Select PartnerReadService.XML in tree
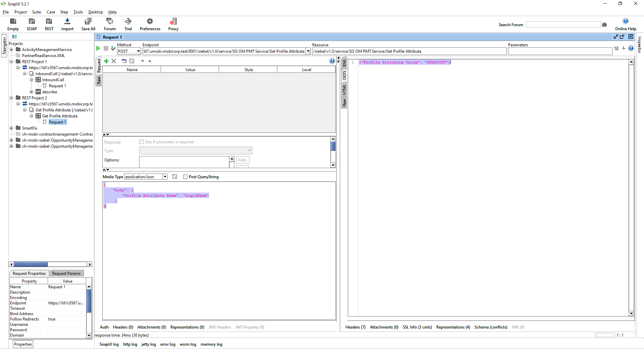The height and width of the screenshot is (349, 644). 44,56
